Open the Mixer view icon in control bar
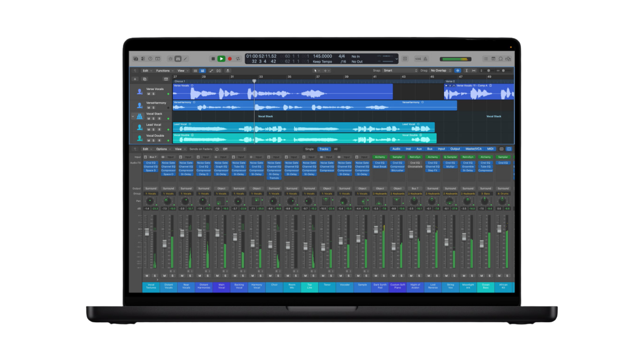The image size is (644, 363). pos(177,59)
